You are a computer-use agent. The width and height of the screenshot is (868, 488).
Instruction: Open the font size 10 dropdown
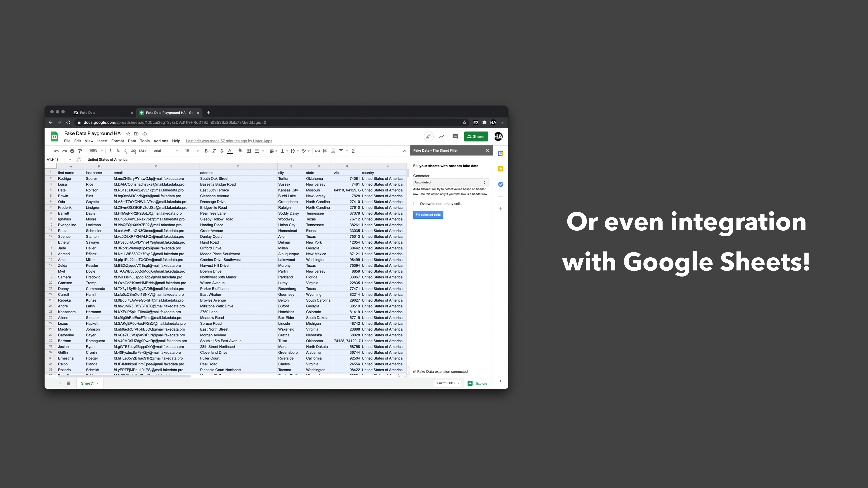coord(191,151)
